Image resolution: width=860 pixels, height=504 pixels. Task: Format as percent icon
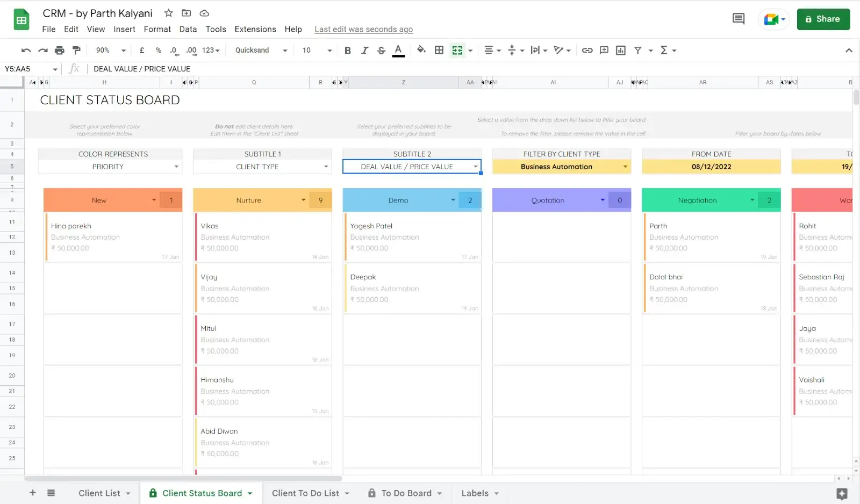pos(159,51)
